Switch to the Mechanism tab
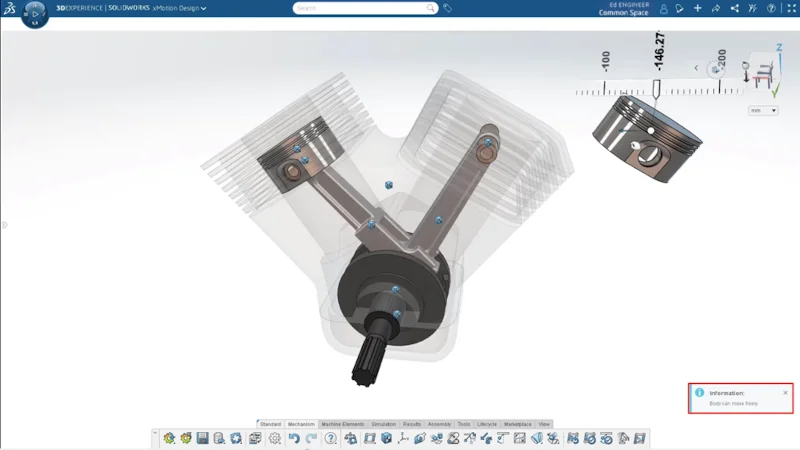This screenshot has height=450, width=800. point(301,424)
